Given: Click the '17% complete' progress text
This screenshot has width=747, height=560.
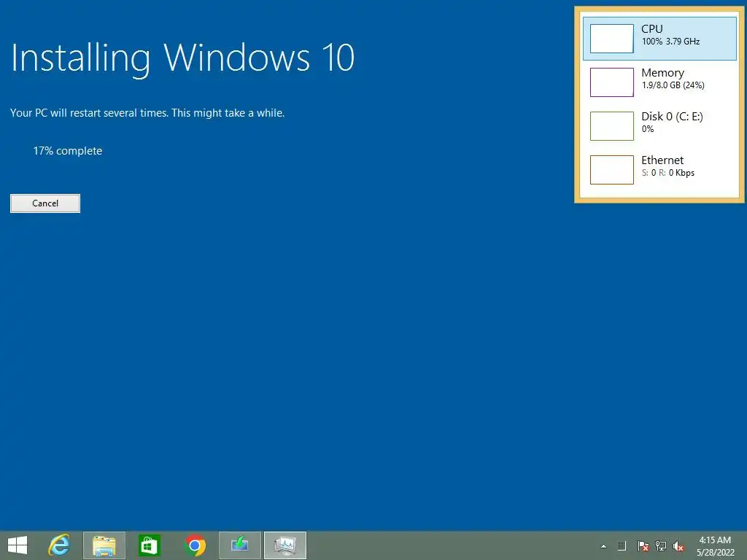Looking at the screenshot, I should (68, 151).
